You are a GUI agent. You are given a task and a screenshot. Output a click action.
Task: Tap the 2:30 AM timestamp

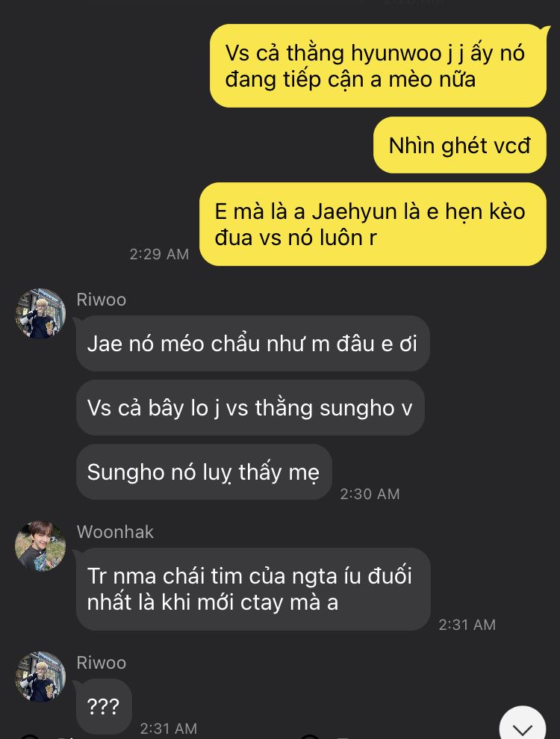point(370,494)
